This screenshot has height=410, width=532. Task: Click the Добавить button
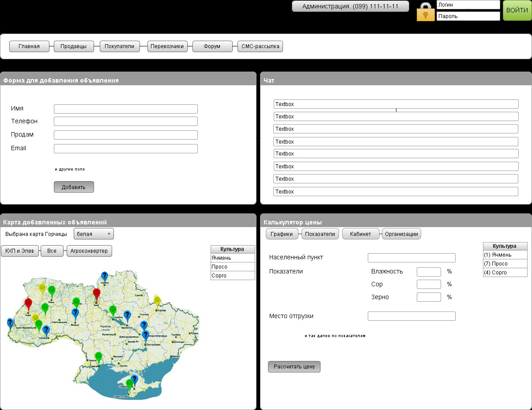[74, 187]
